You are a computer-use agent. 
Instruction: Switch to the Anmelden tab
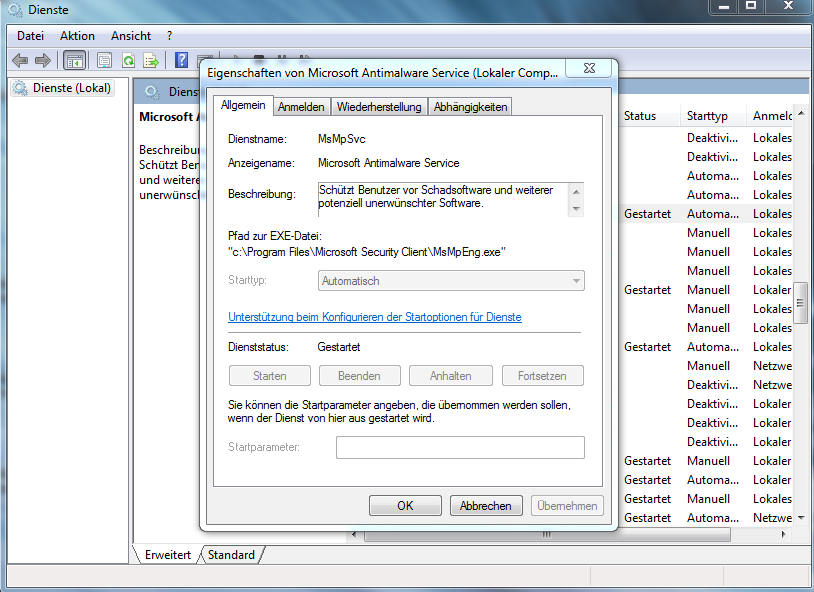301,107
